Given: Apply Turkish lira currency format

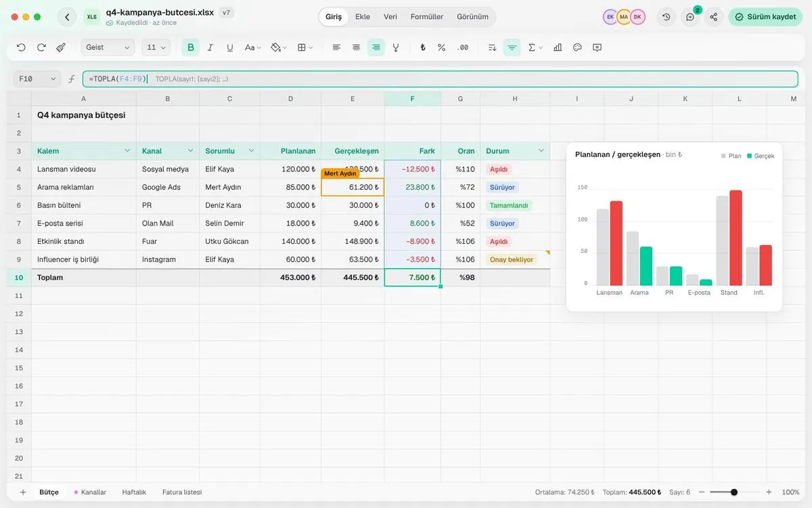Looking at the screenshot, I should point(423,47).
